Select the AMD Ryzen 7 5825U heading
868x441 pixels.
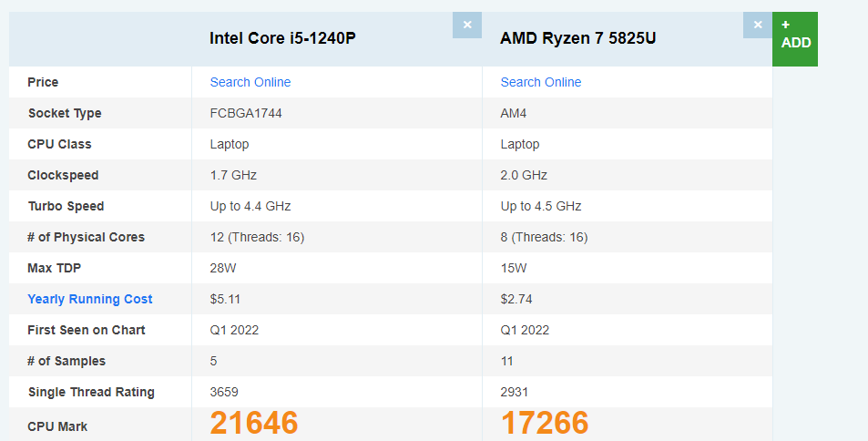[x=578, y=38]
